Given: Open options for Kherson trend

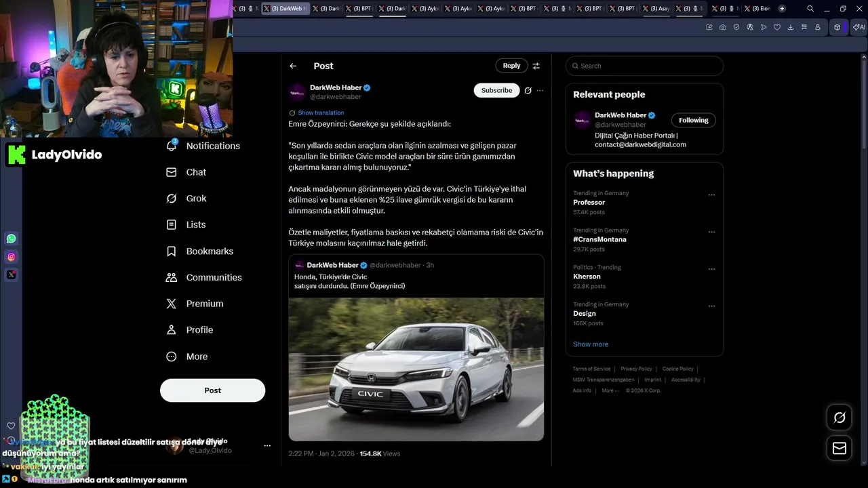Looking at the screenshot, I should click(711, 269).
